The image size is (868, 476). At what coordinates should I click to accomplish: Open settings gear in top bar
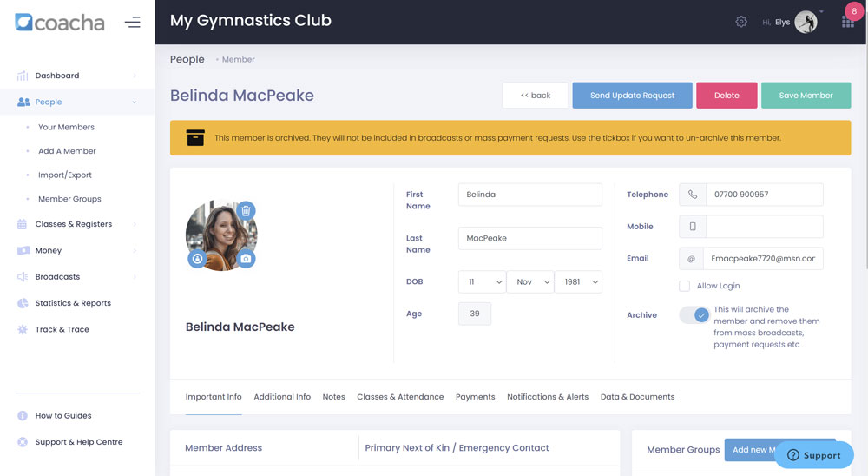(741, 22)
